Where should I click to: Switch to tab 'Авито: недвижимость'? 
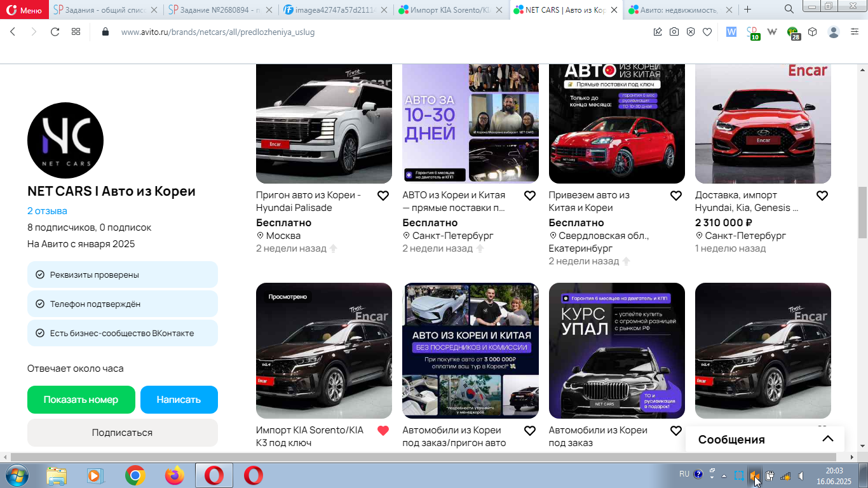tap(681, 10)
